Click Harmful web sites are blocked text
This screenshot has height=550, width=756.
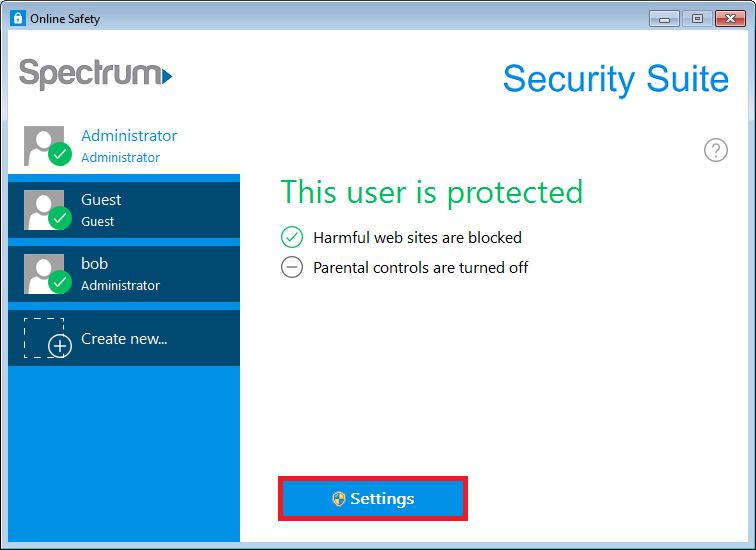(x=418, y=238)
